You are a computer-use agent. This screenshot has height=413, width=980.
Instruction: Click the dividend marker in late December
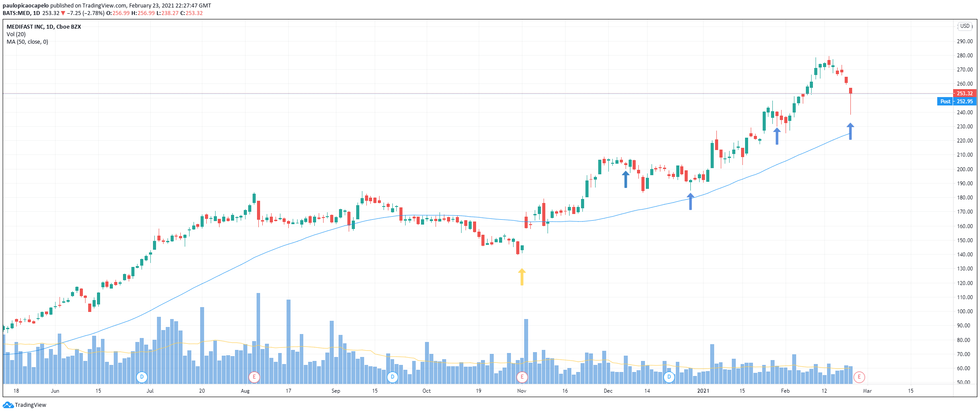[x=669, y=377]
